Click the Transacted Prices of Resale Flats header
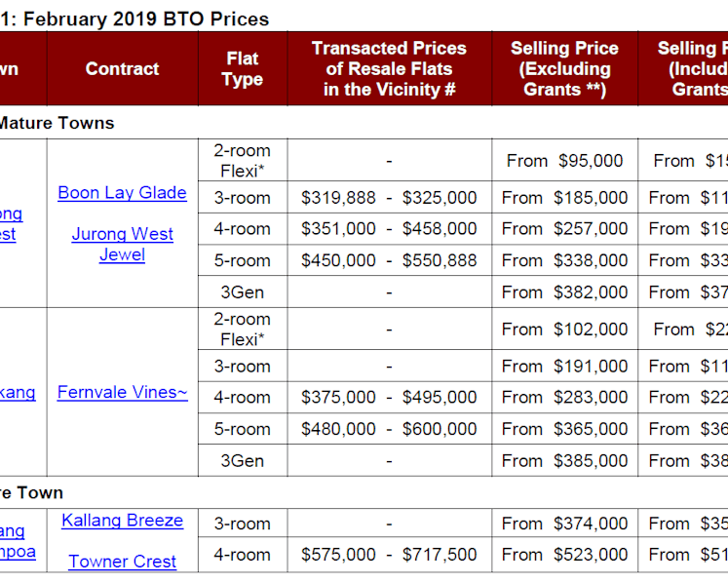Screen dimensions: 728x583 [389, 69]
